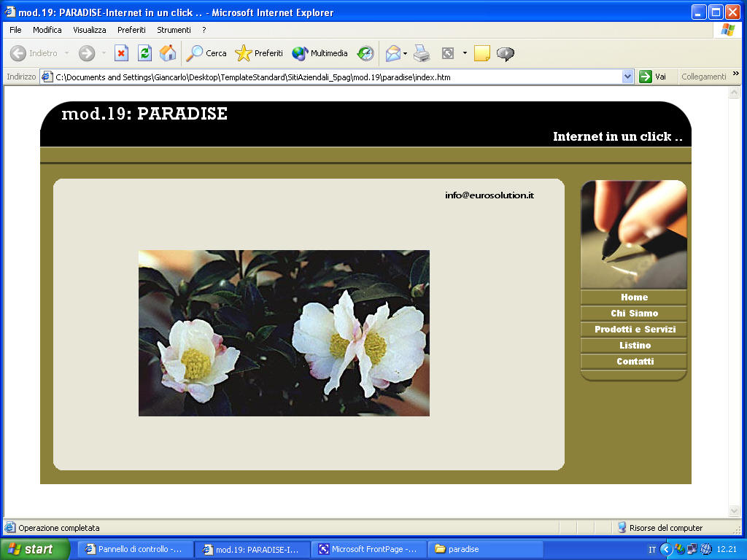Switch to the Microsoft FrontPage taskbar window
This screenshot has height=560, width=747.
tap(369, 549)
